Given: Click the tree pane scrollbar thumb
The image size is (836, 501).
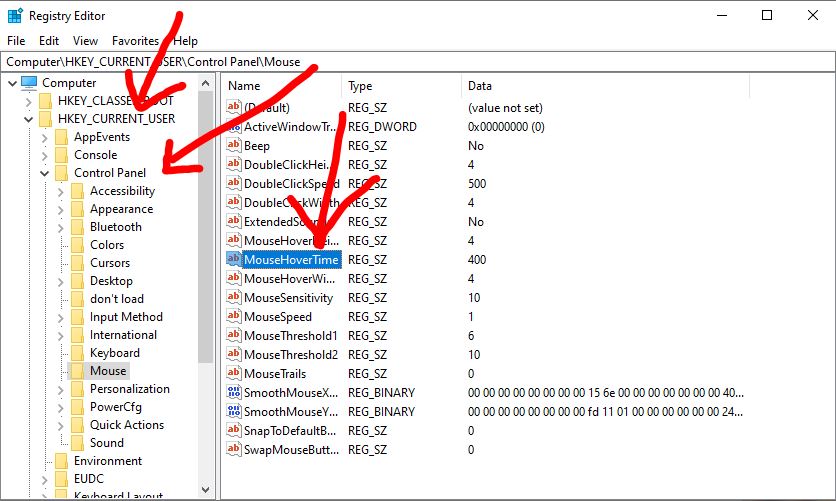Looking at the screenshot, I should tap(205, 227).
